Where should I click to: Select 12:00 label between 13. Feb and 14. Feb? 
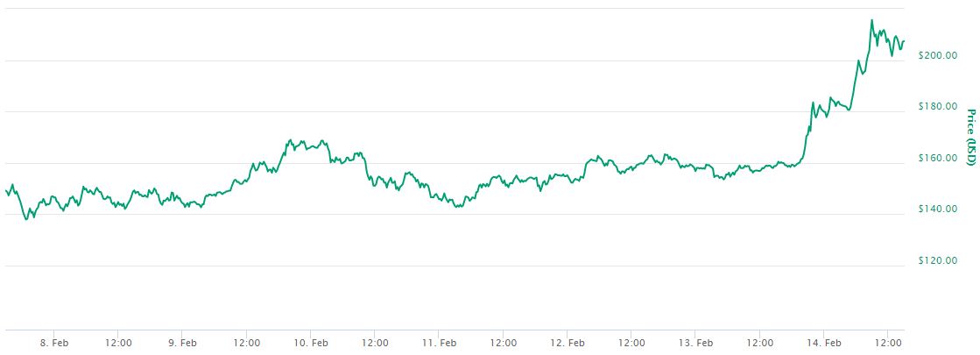759,342
